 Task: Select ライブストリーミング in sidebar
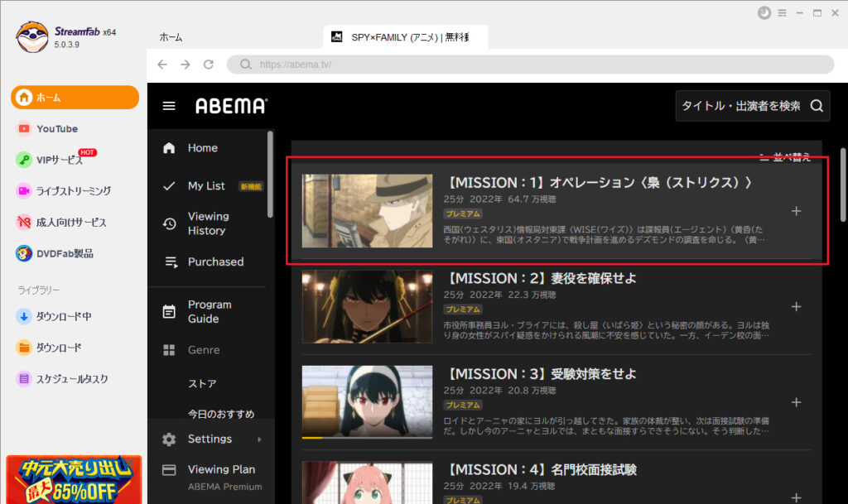click(x=73, y=190)
